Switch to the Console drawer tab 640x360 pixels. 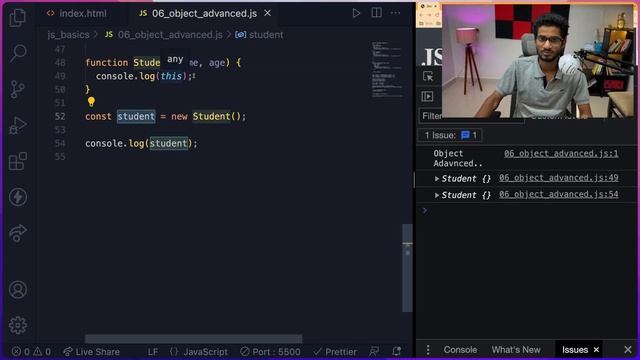[460, 350]
